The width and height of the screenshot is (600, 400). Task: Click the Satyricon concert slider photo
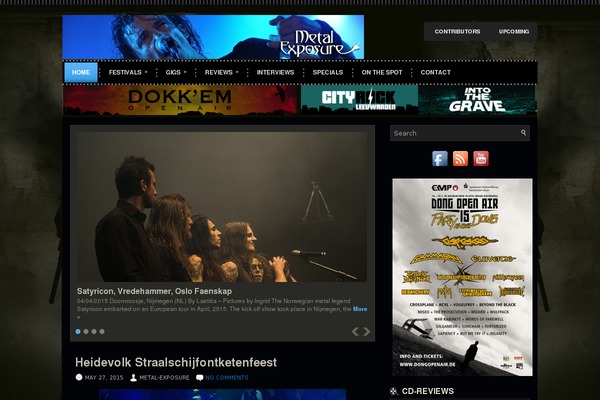coord(222,207)
